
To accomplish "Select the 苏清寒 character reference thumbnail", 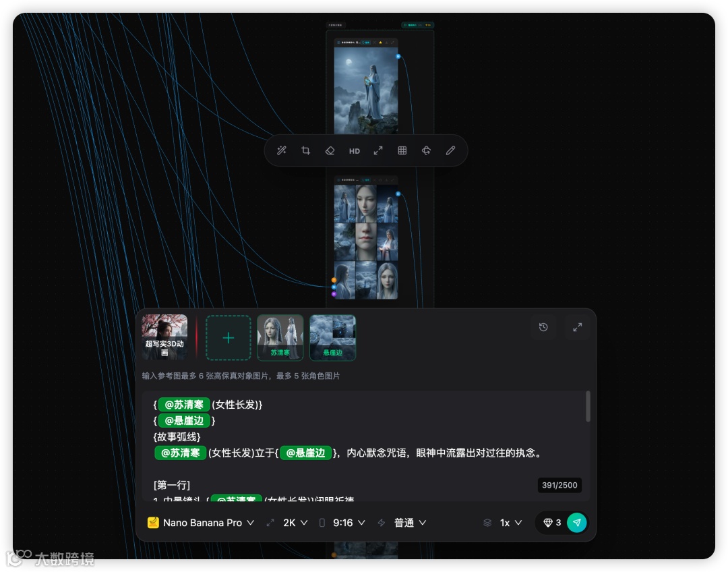I will [280, 338].
